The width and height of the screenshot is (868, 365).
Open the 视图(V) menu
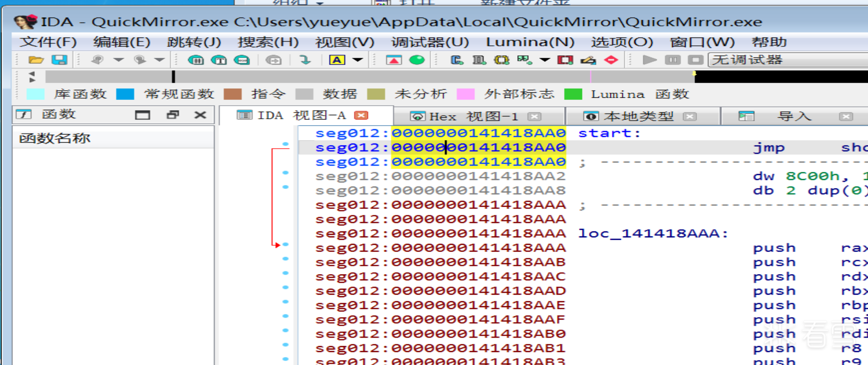click(344, 42)
